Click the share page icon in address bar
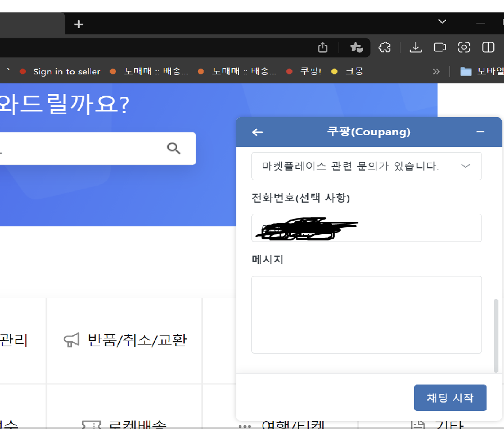504x429 pixels. [323, 47]
